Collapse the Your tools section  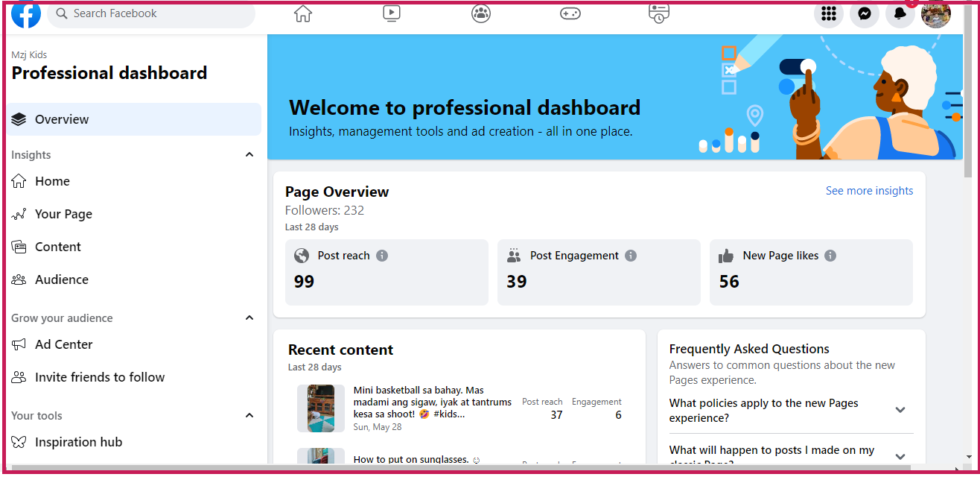coord(249,416)
